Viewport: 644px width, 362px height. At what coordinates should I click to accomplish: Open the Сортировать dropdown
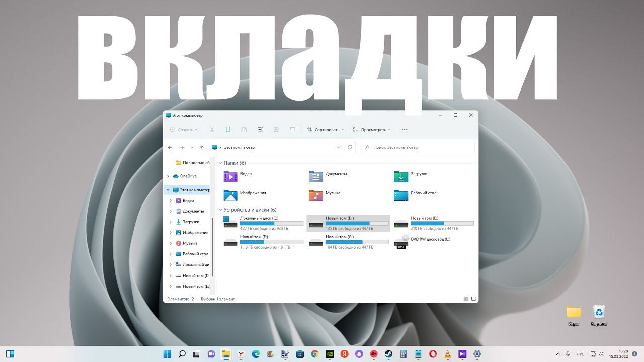point(326,130)
